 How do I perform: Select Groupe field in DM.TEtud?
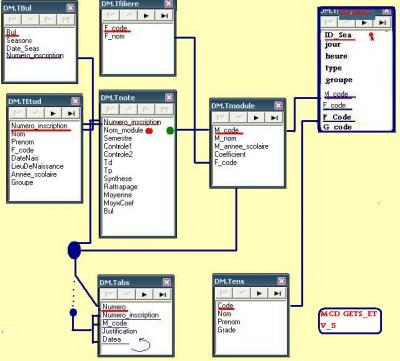(x=22, y=182)
